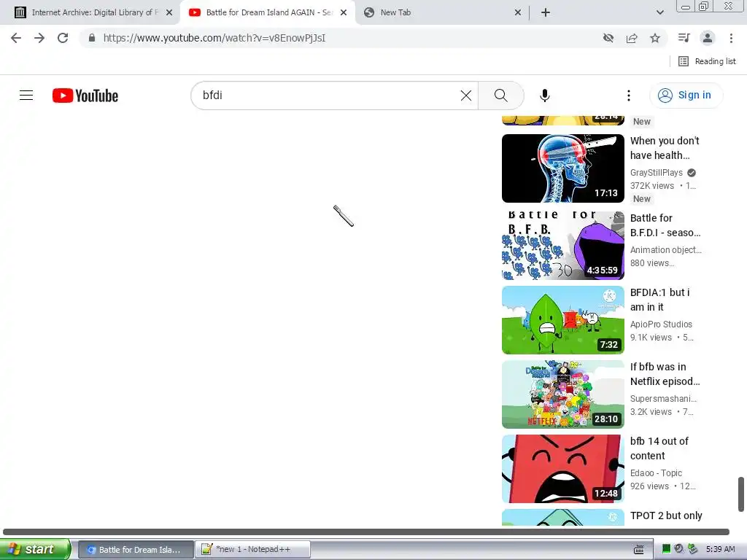Close the New Tab tab
Viewport: 747px width, 560px height.
tap(518, 13)
